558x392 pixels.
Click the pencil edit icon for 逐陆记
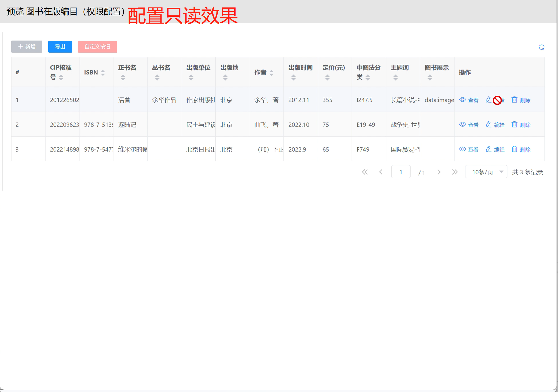coord(488,125)
